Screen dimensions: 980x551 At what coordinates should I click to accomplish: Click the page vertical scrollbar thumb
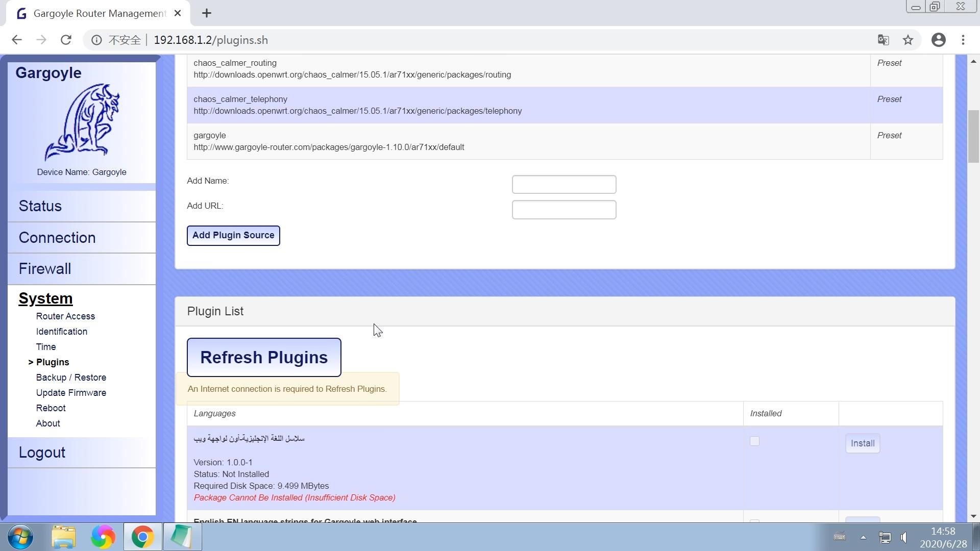pyautogui.click(x=973, y=136)
